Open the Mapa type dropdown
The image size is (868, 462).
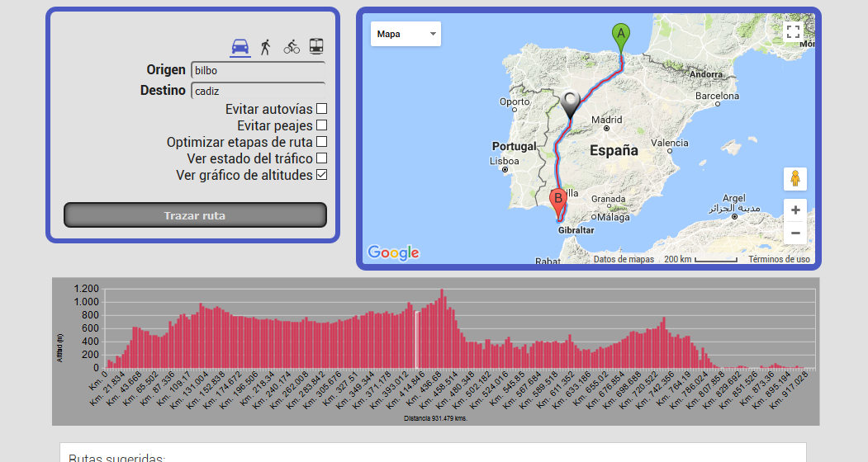(x=406, y=34)
